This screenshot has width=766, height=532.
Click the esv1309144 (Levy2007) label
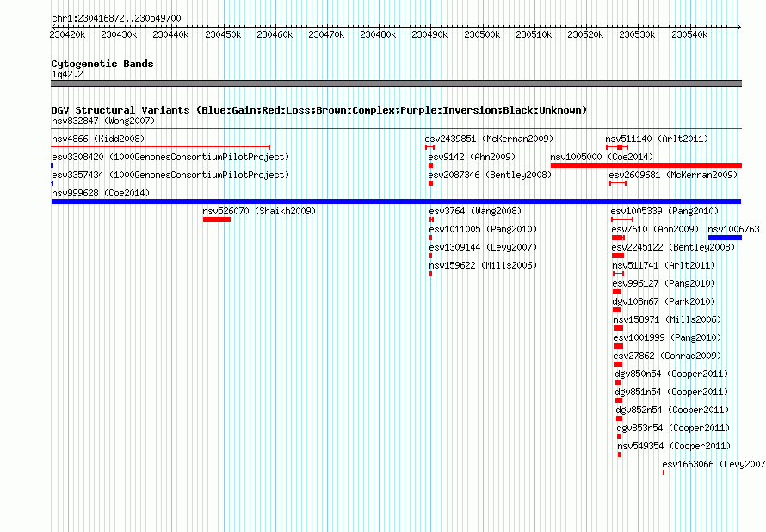click(x=483, y=247)
